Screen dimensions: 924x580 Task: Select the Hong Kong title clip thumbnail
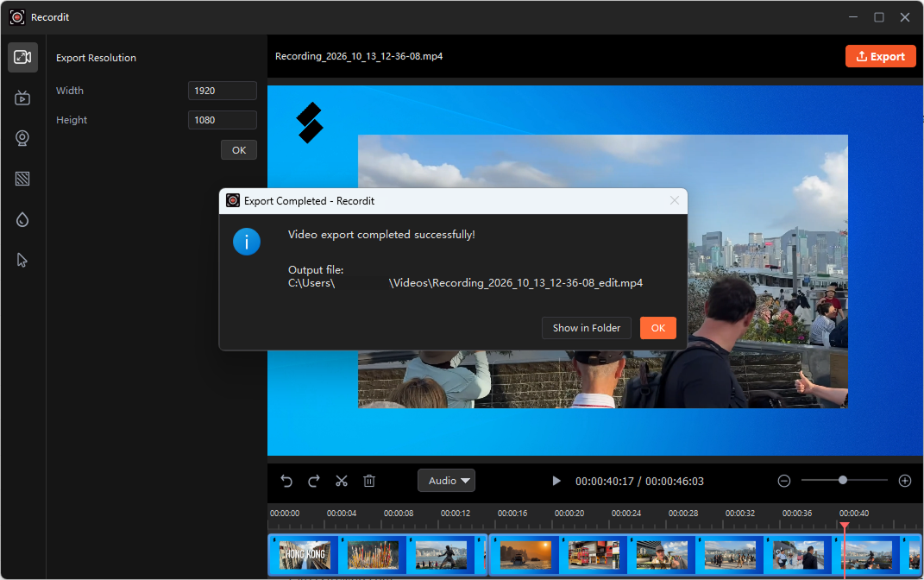coord(305,555)
